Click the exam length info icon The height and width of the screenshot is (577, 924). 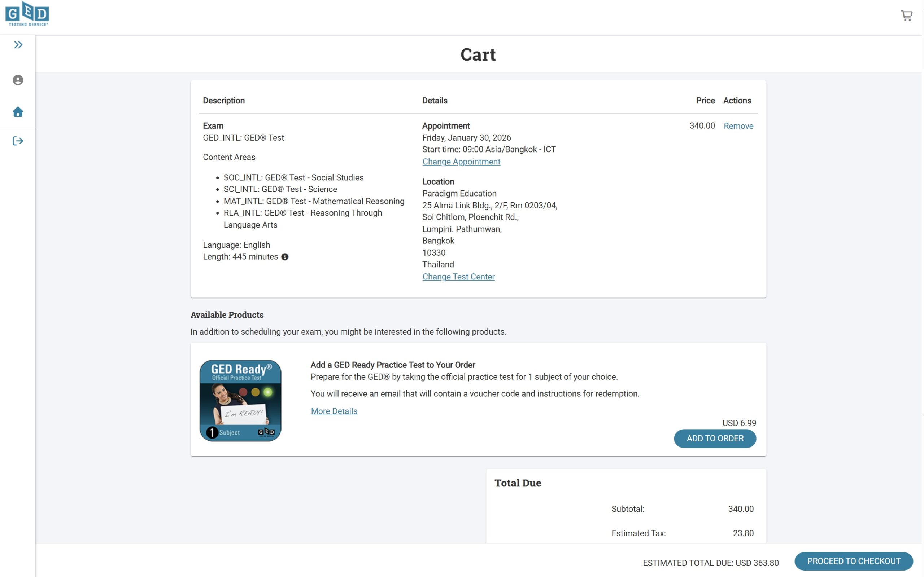pos(285,257)
